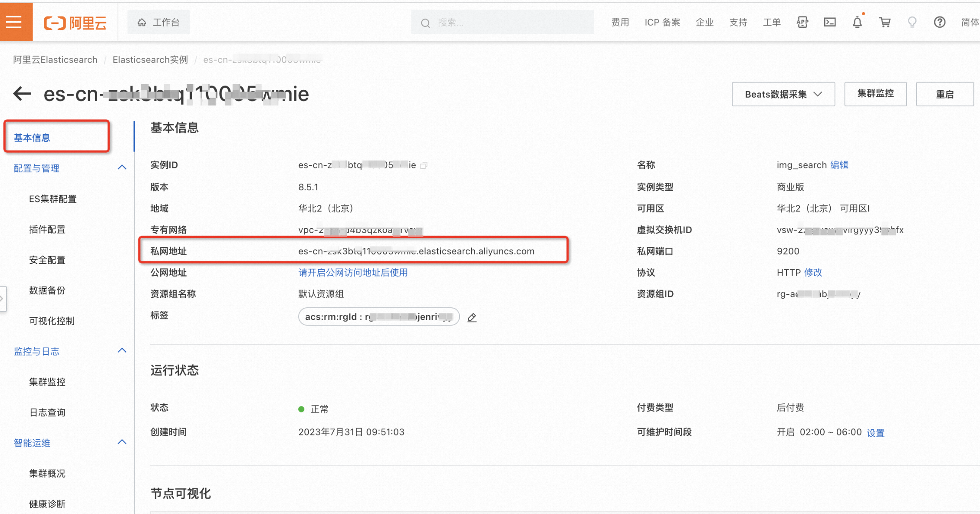Collapse the 配置与管理 section

pyautogui.click(x=122, y=168)
